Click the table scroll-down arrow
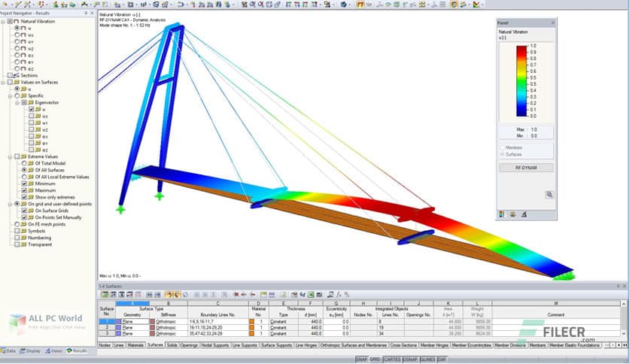Image resolution: width=629 pixels, height=364 pixels. coord(624,333)
